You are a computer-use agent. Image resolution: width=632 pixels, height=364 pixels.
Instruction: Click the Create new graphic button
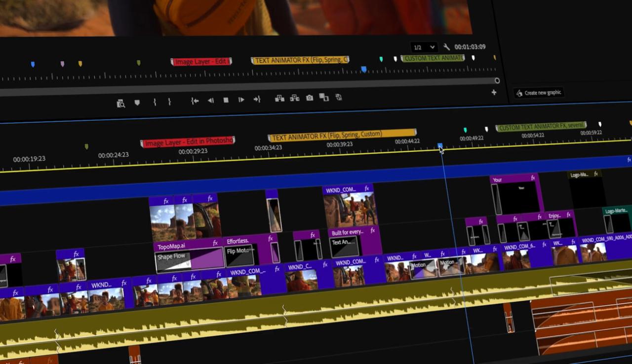538,92
